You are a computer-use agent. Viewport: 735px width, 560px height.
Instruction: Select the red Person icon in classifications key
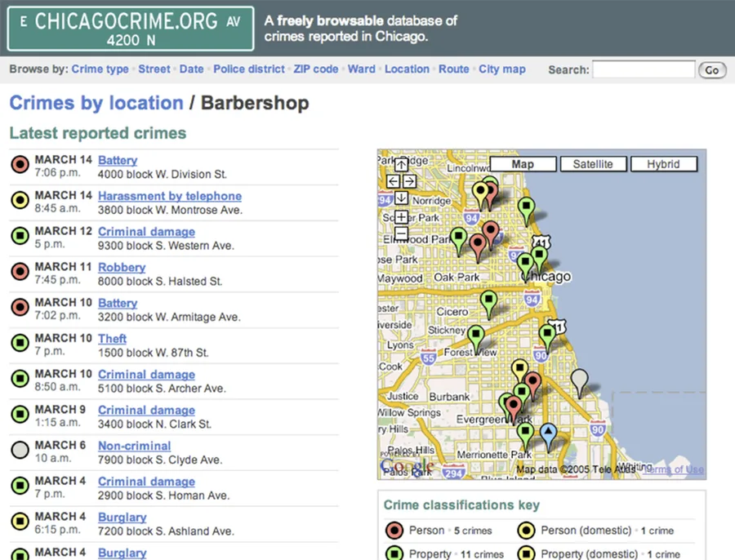[x=394, y=531]
